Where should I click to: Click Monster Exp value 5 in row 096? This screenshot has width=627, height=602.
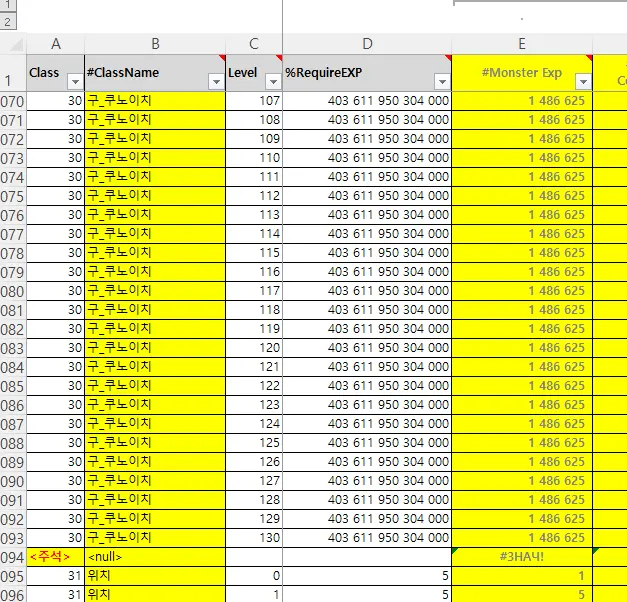(522, 594)
